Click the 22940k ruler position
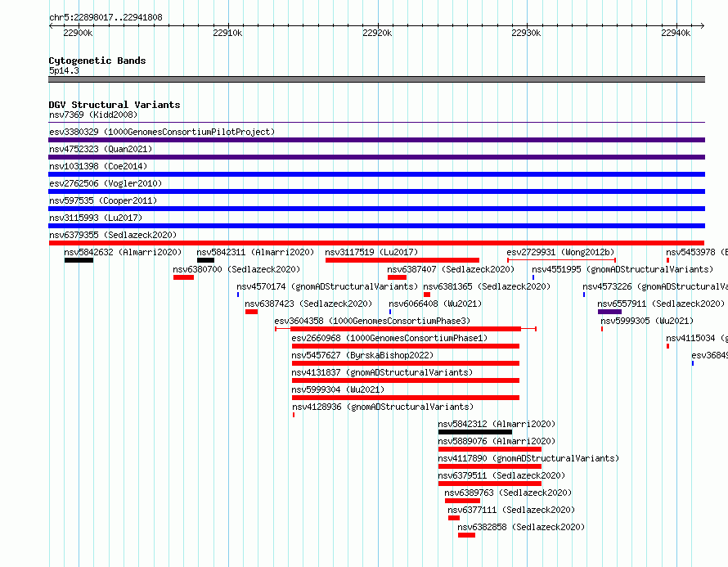The height and width of the screenshot is (567, 728). coord(676,33)
